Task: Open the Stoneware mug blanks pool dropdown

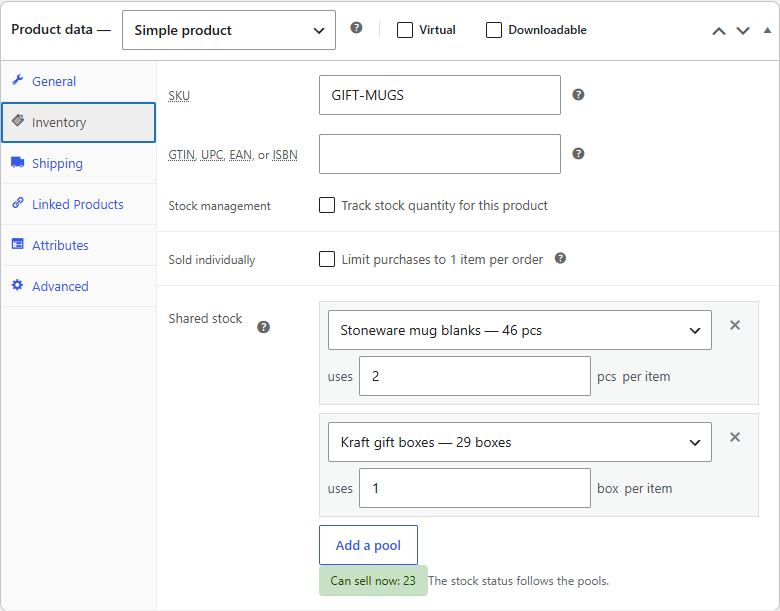Action: click(520, 330)
